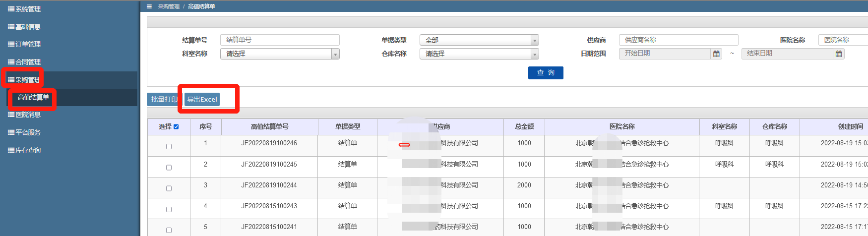The width and height of the screenshot is (868, 236).
Task: Click the hamburger menu icon in header
Action: click(x=149, y=6)
